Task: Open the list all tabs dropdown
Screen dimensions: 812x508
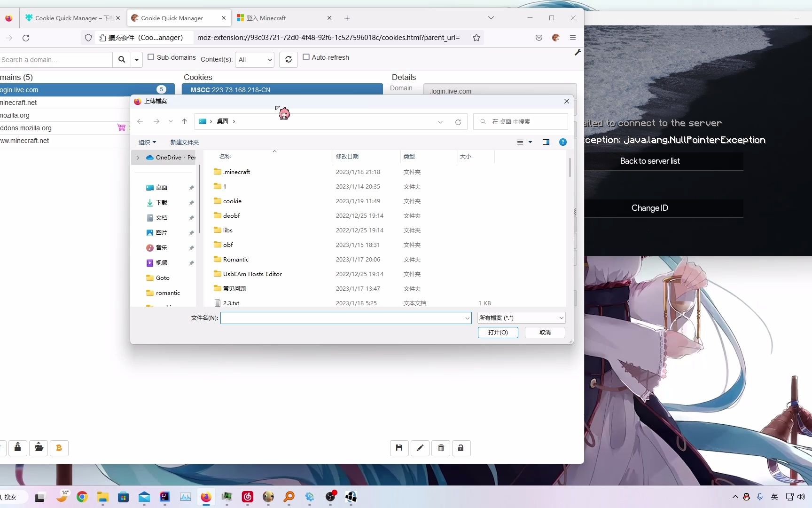Action: tap(491, 18)
